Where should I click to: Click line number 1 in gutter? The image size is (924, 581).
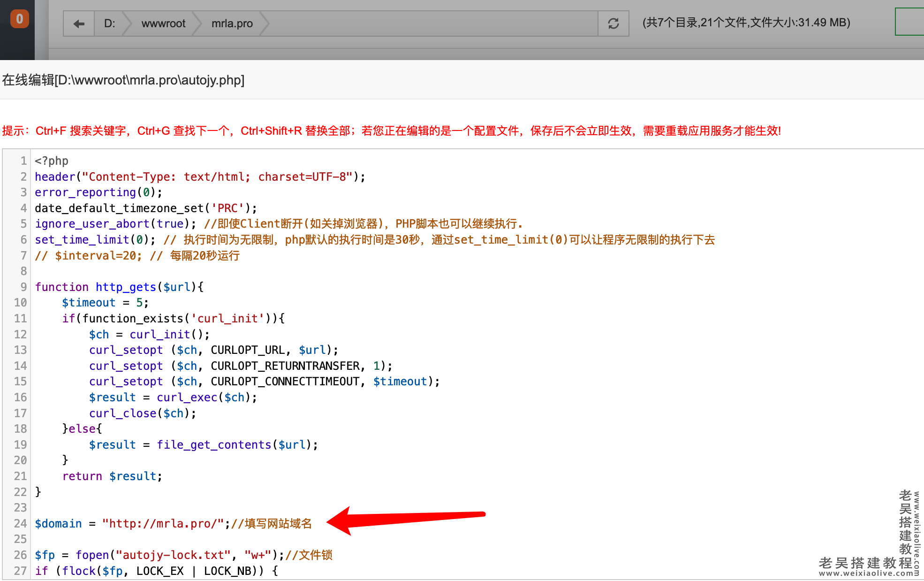click(x=23, y=161)
